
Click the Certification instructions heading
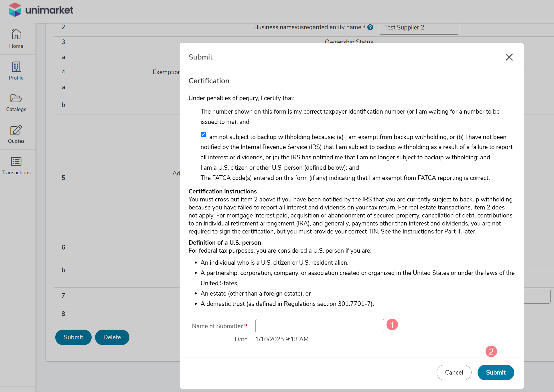tap(222, 191)
